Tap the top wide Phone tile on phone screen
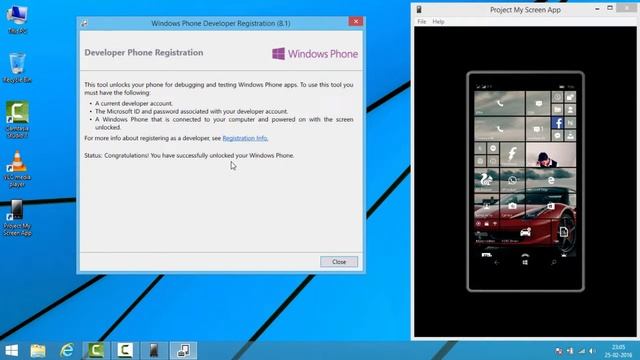Viewport: 640px width, 360px height. tap(500, 103)
